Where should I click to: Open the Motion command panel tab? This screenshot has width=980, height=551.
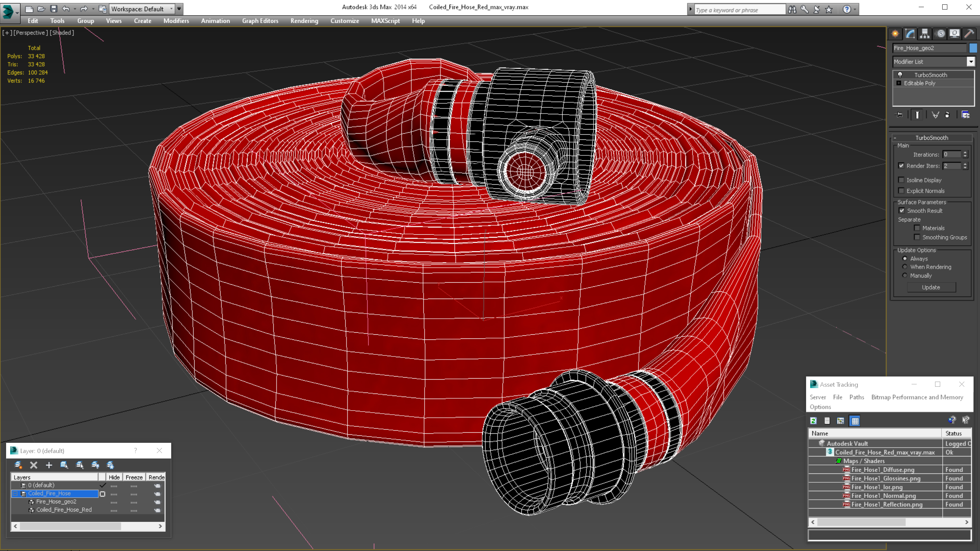point(940,34)
